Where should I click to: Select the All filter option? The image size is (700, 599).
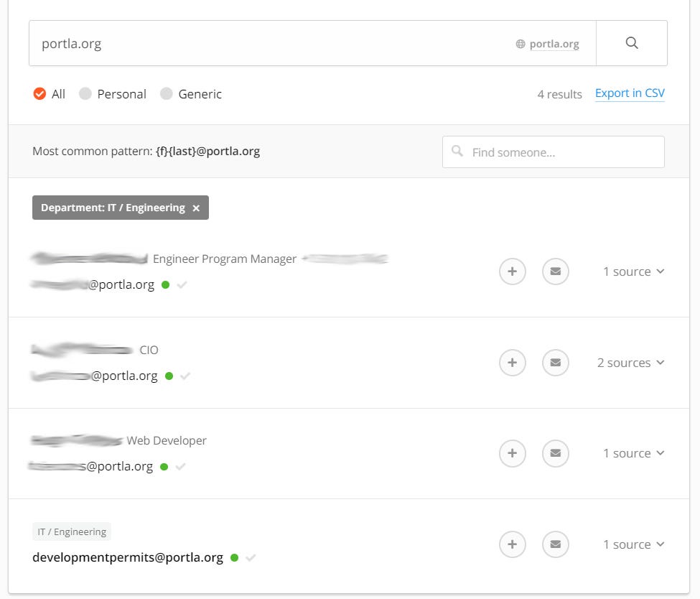tap(49, 94)
